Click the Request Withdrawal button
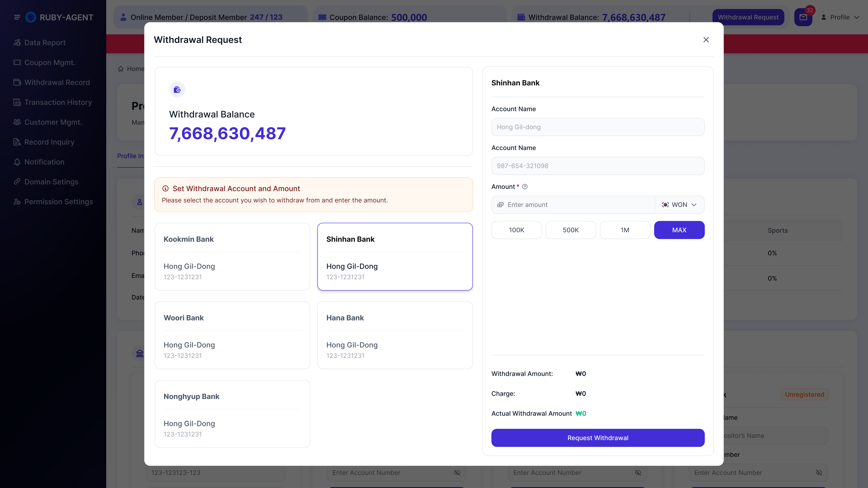Image resolution: width=868 pixels, height=488 pixels. [x=598, y=438]
